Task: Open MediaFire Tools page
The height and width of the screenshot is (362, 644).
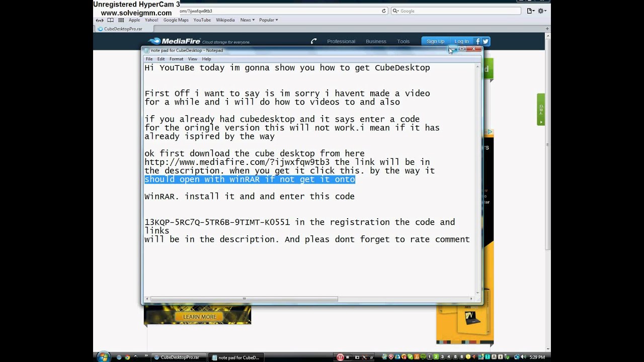Action: [404, 41]
